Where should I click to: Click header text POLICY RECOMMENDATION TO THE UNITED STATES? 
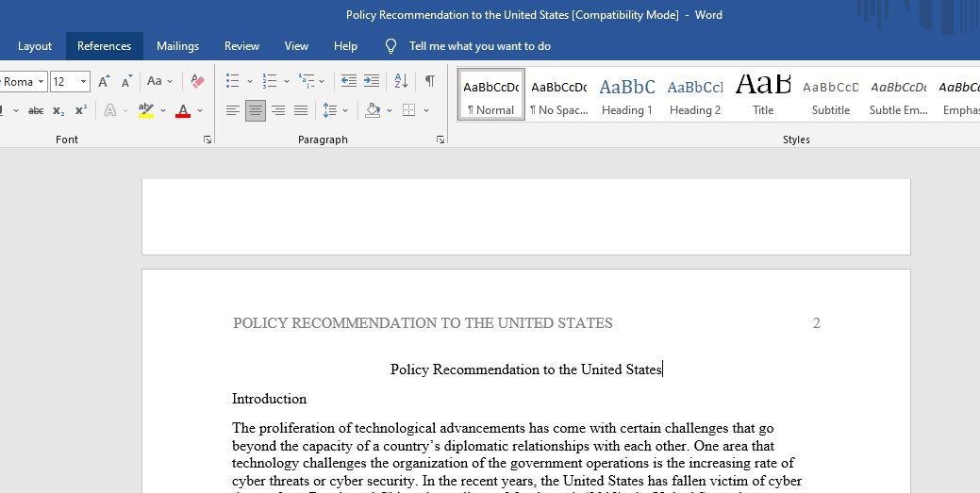pyautogui.click(x=424, y=323)
